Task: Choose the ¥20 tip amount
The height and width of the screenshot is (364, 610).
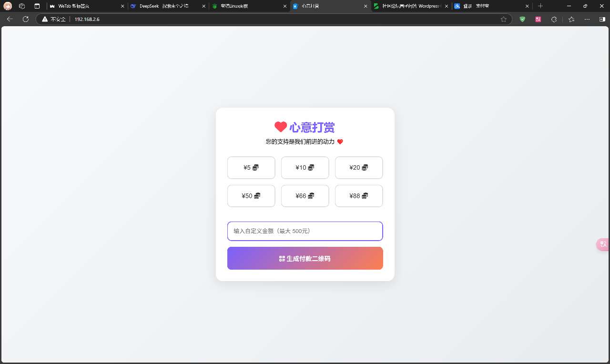Action: (x=359, y=168)
